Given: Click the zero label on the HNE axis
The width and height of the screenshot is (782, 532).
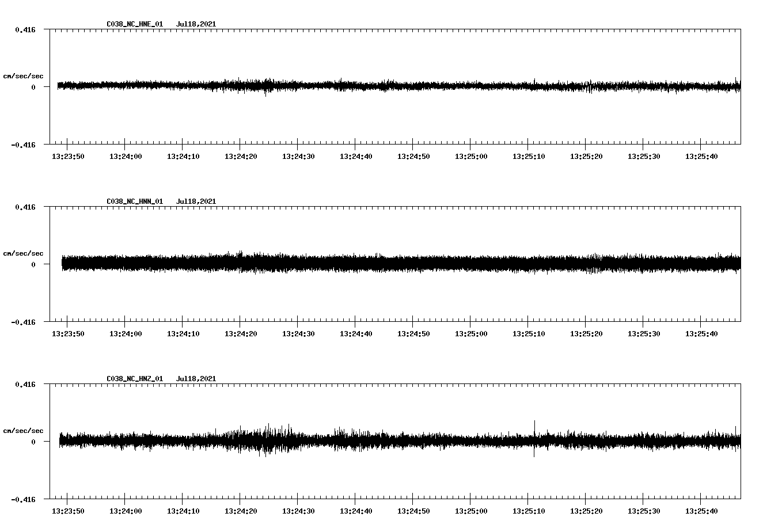Looking at the screenshot, I should coord(33,87).
